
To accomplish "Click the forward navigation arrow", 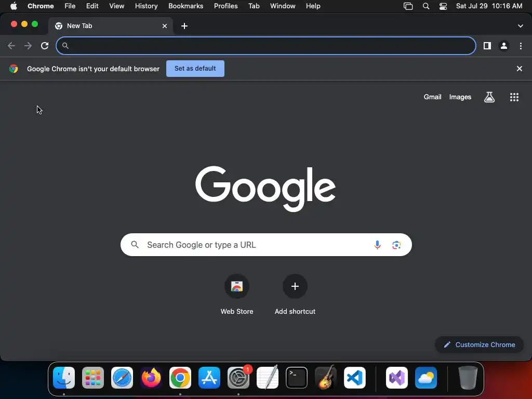I will (x=28, y=46).
